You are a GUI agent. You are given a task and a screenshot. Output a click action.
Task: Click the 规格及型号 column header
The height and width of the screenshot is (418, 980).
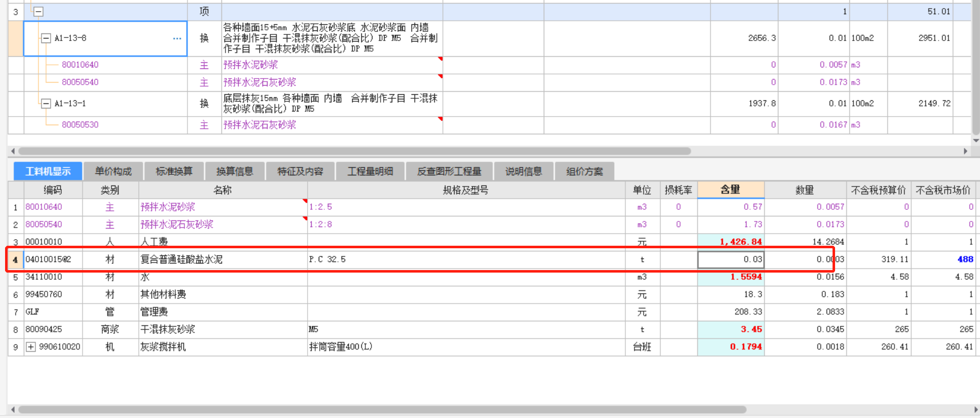[x=466, y=190]
